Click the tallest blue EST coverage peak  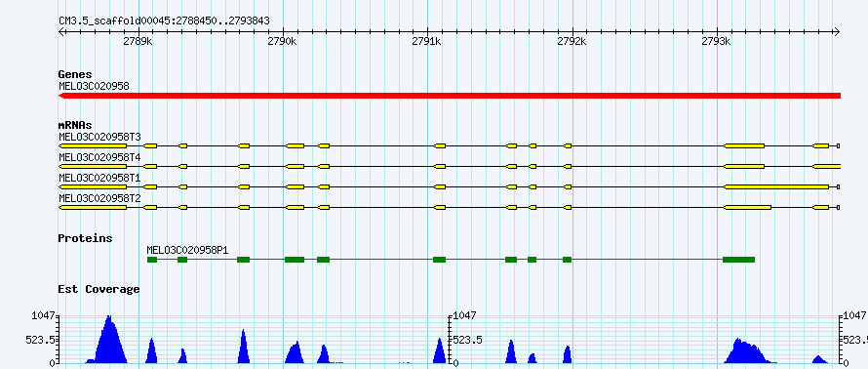109,340
